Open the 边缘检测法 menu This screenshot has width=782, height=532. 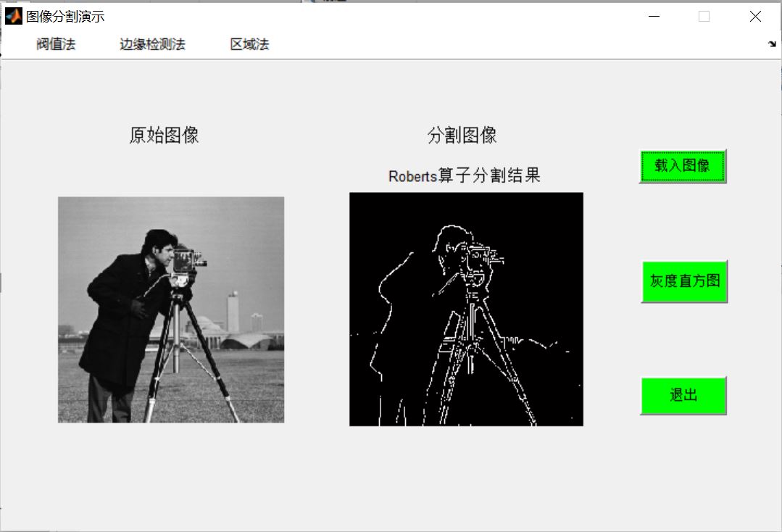click(x=153, y=44)
